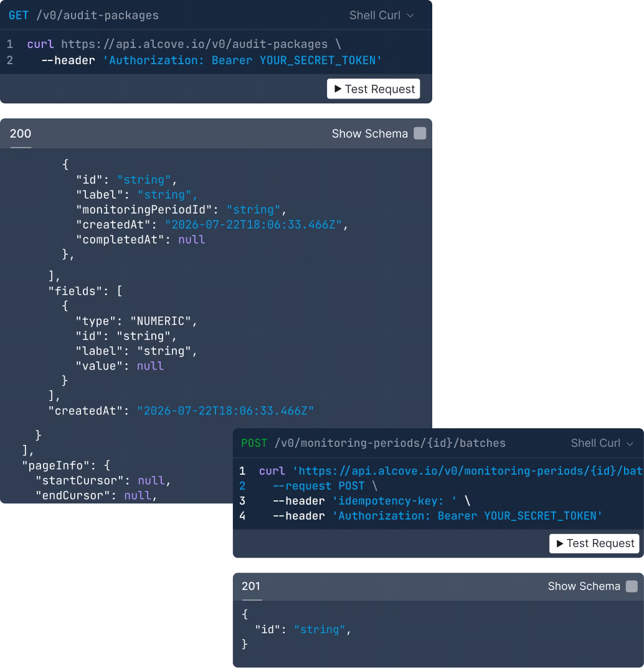
Task: Click "createdAt" line above completedAt
Action: coord(212,224)
